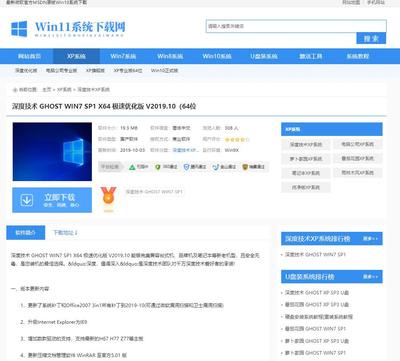Click the Win11系统下载网 site title
Viewport: 400px width, 361px height.
coord(80,27)
